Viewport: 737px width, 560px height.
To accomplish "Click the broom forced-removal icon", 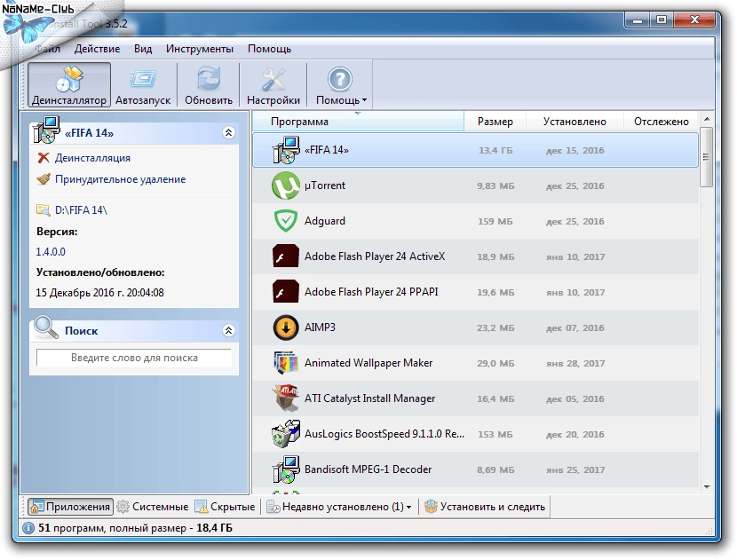I will [x=44, y=179].
